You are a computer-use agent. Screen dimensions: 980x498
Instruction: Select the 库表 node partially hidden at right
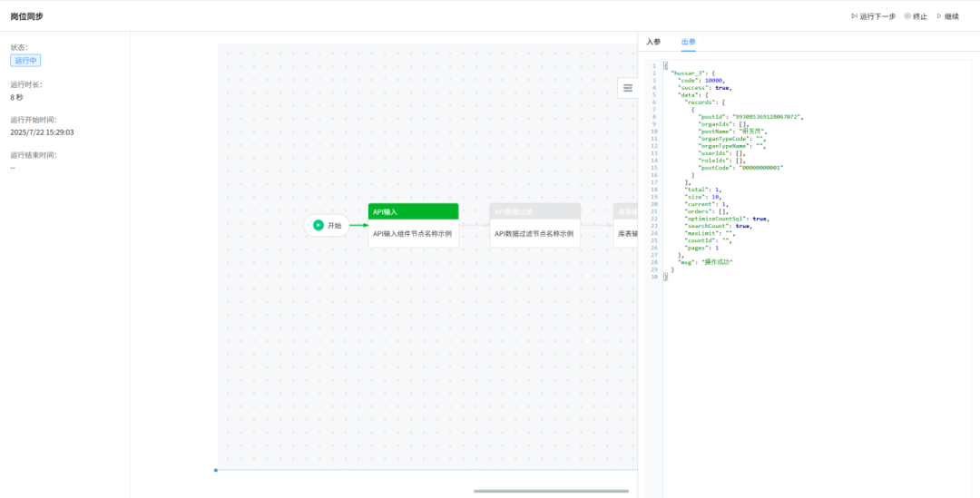(626, 233)
